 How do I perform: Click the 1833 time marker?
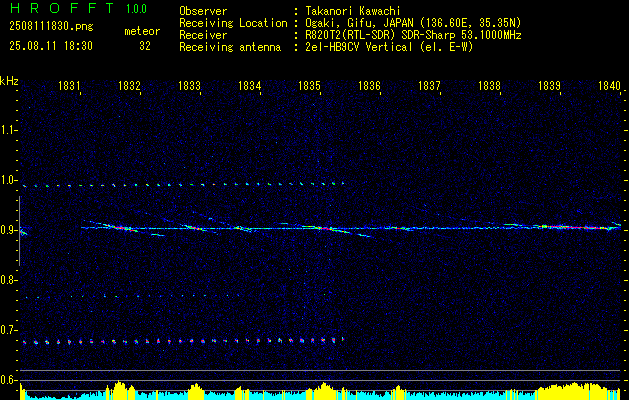[x=189, y=85]
